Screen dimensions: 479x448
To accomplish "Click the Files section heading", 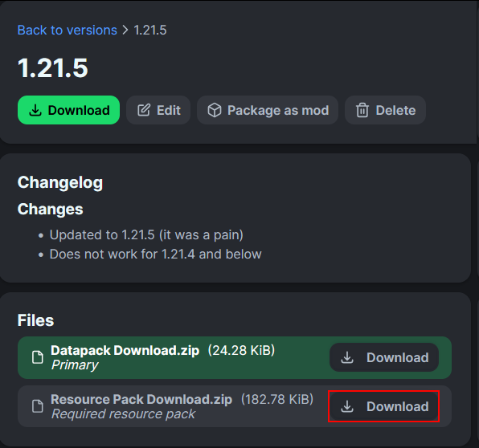I will (x=35, y=320).
